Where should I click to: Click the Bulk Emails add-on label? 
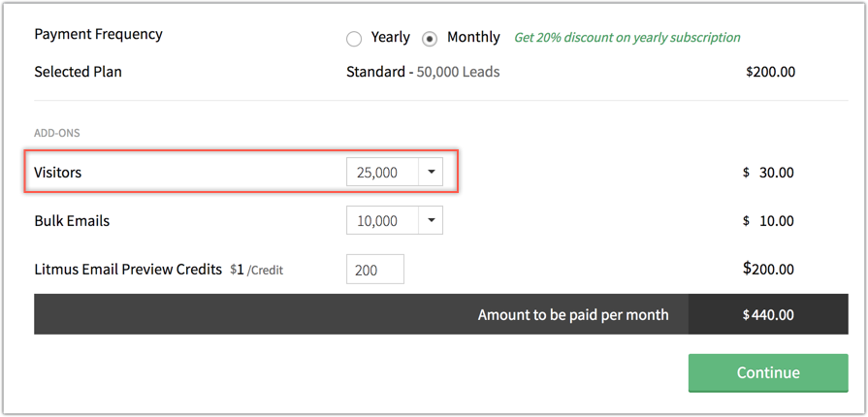point(72,220)
